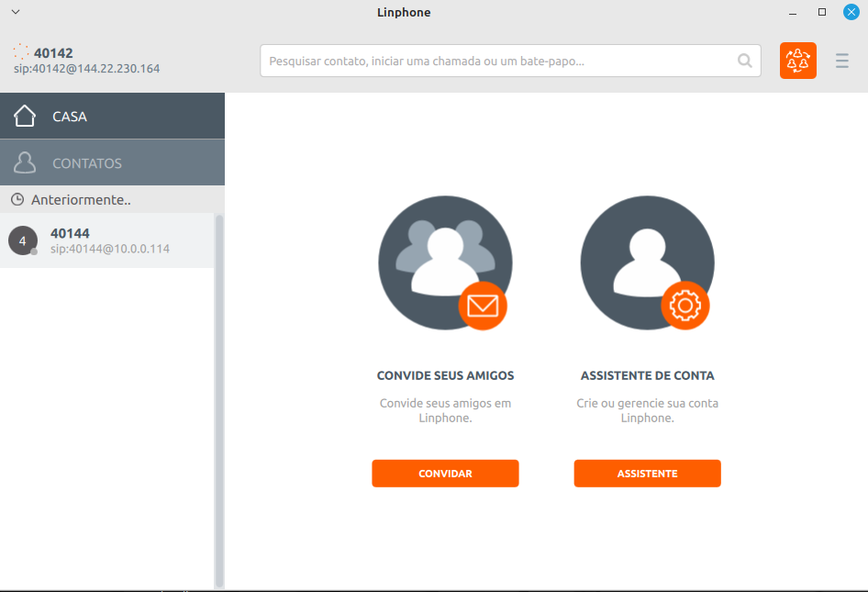
Task: Click ASSISTENTE DE CONTA heading
Action: coord(647,375)
